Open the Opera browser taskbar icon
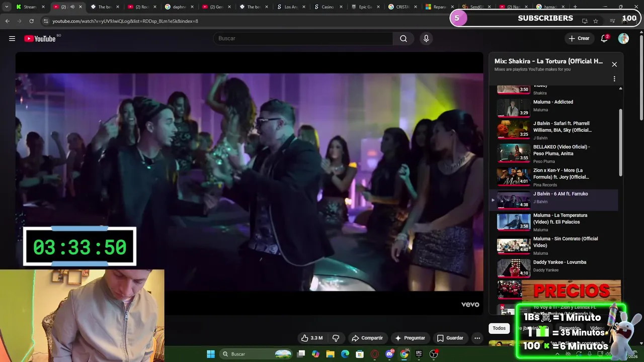 374,354
